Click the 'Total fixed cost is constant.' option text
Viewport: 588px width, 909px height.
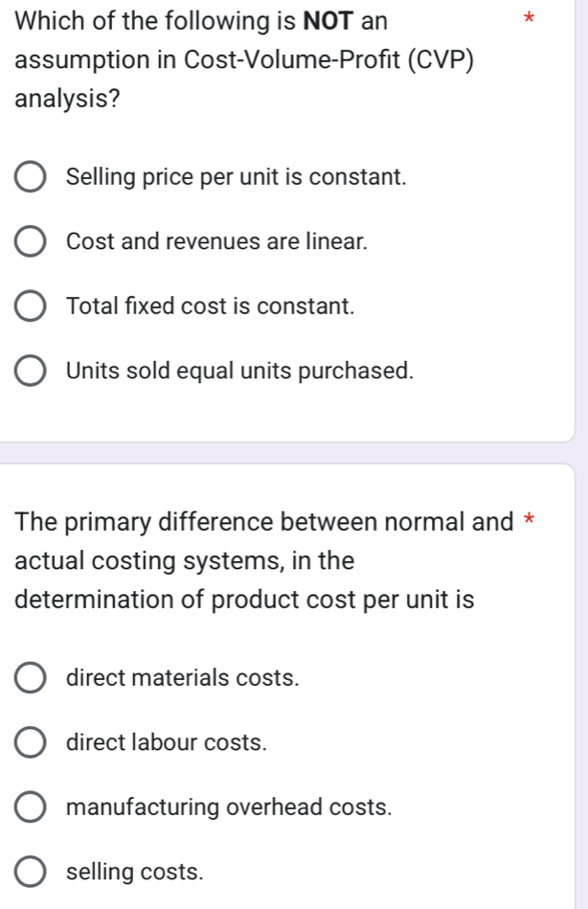(211, 307)
